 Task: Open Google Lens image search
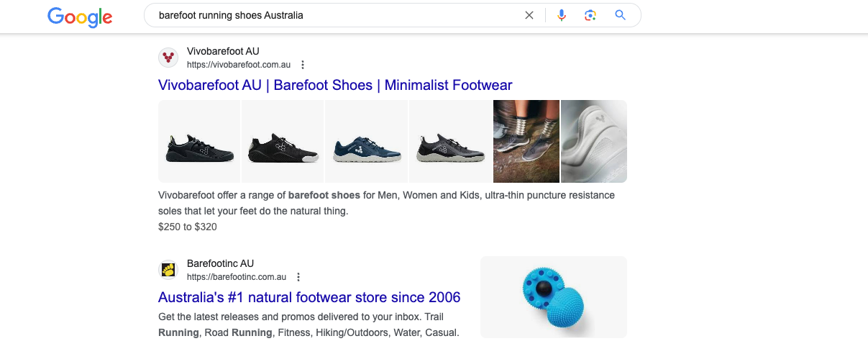pos(590,15)
